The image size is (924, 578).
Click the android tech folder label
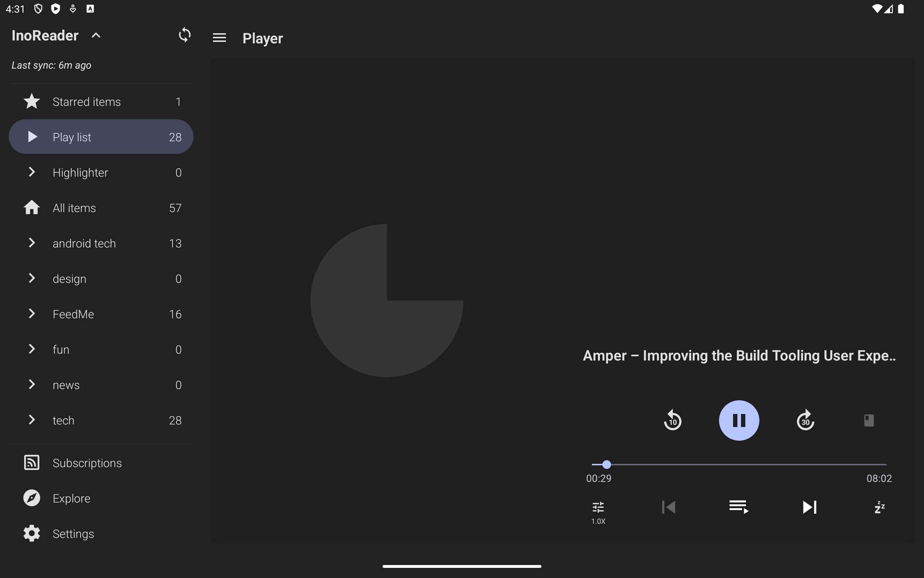[84, 243]
